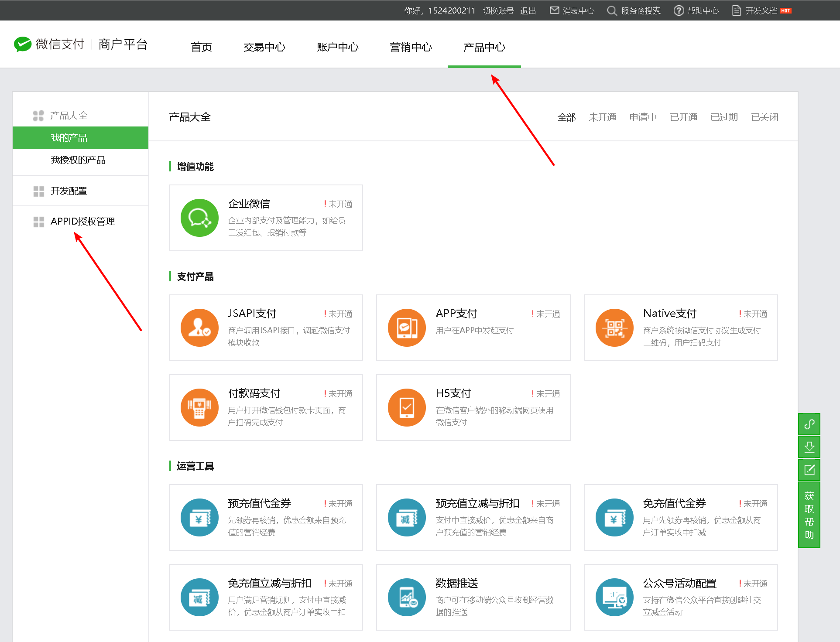Click the 切换账号 link at top
This screenshot has height=642, width=840.
tap(498, 10)
